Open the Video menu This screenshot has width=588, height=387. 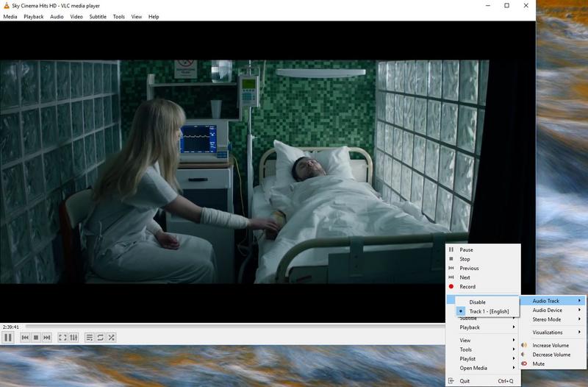coord(76,16)
